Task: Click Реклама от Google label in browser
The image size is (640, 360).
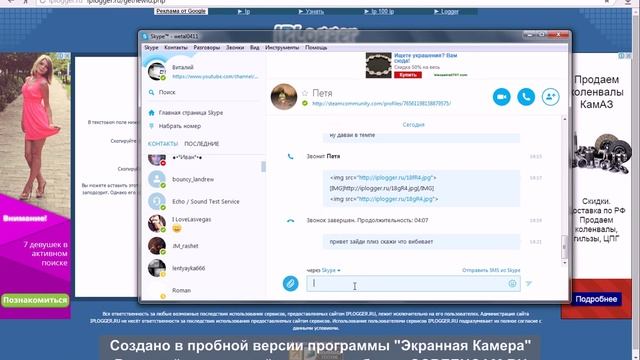Action: pyautogui.click(x=181, y=11)
